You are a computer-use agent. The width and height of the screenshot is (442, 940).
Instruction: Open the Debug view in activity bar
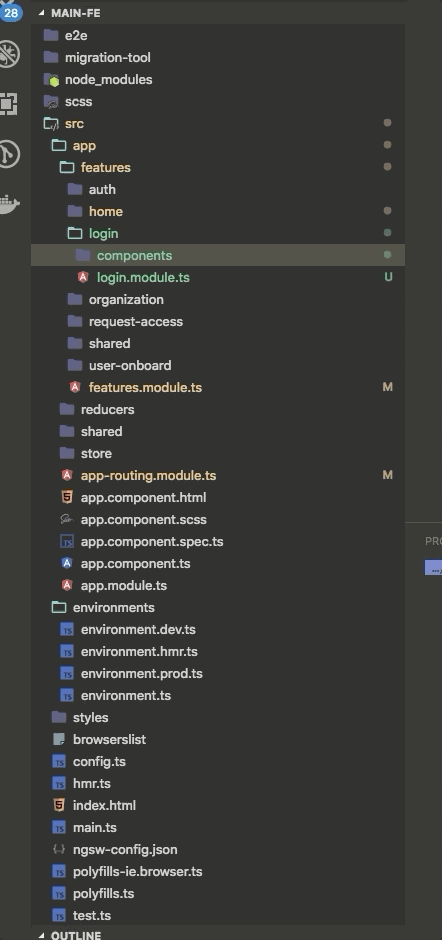click(x=8, y=54)
